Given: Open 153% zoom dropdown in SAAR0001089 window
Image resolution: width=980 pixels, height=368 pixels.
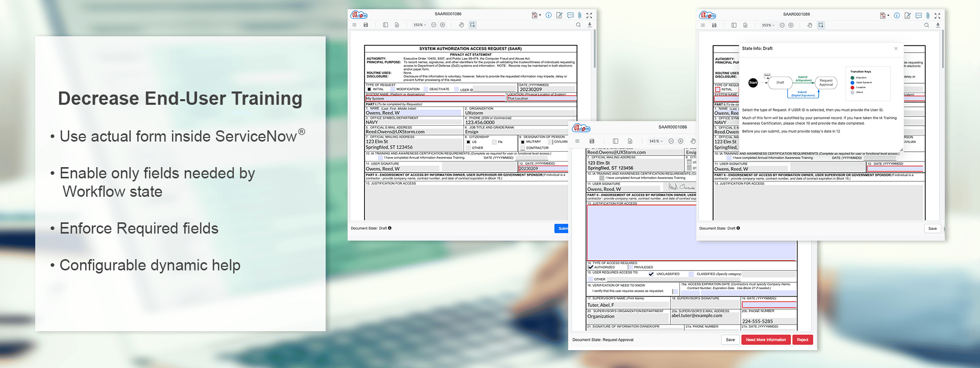Looking at the screenshot, I should click(768, 25).
